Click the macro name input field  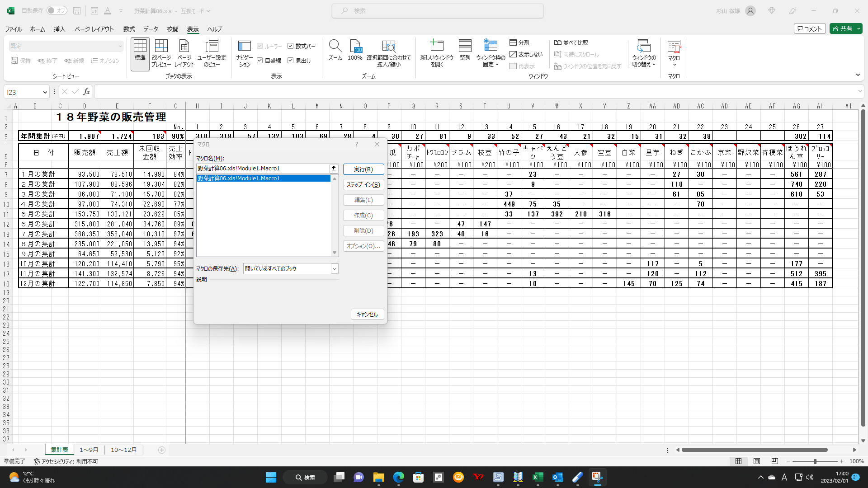tap(263, 169)
